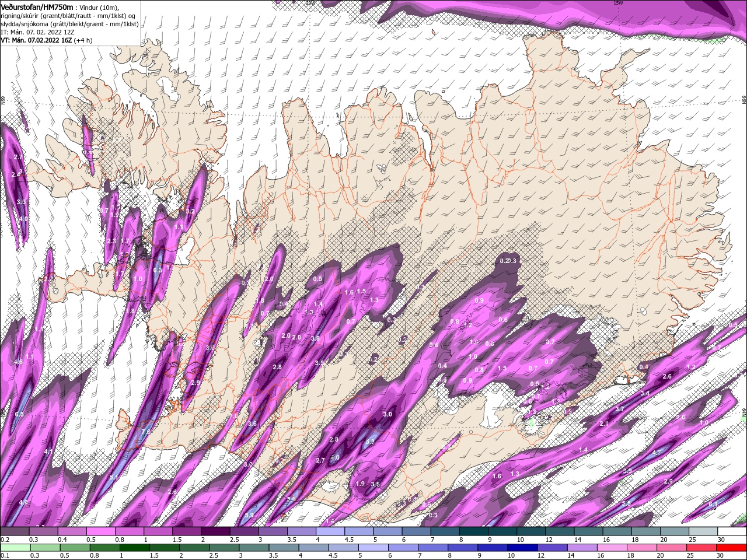
Task: Click the snow legend swatch between 20 and 25
Action: (x=675, y=531)
